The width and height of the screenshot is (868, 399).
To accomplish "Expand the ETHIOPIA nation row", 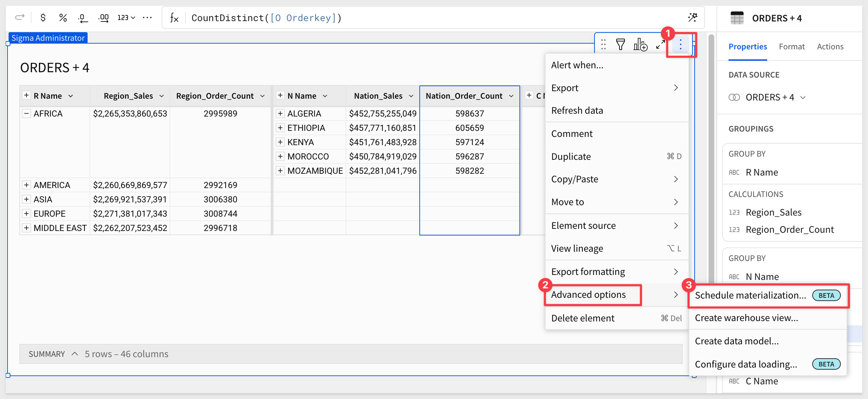I will click(280, 128).
